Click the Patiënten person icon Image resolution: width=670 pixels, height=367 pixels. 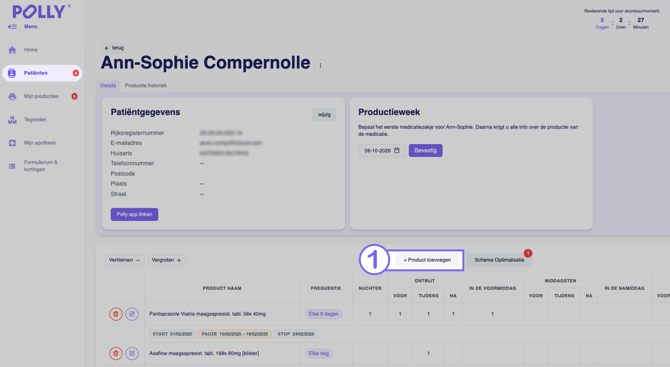[x=12, y=73]
